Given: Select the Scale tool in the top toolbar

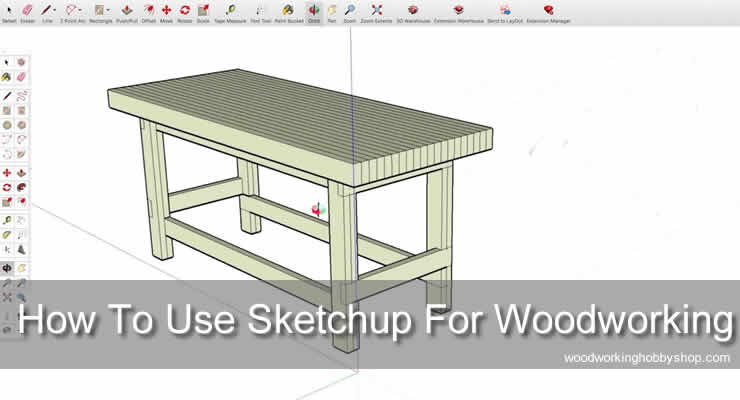Looking at the screenshot, I should [203, 9].
